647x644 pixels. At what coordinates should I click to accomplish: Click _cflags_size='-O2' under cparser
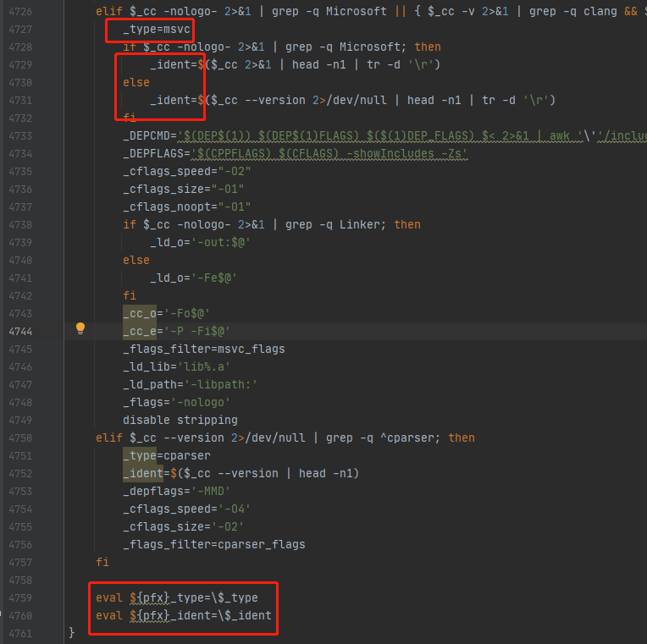pyautogui.click(x=183, y=527)
